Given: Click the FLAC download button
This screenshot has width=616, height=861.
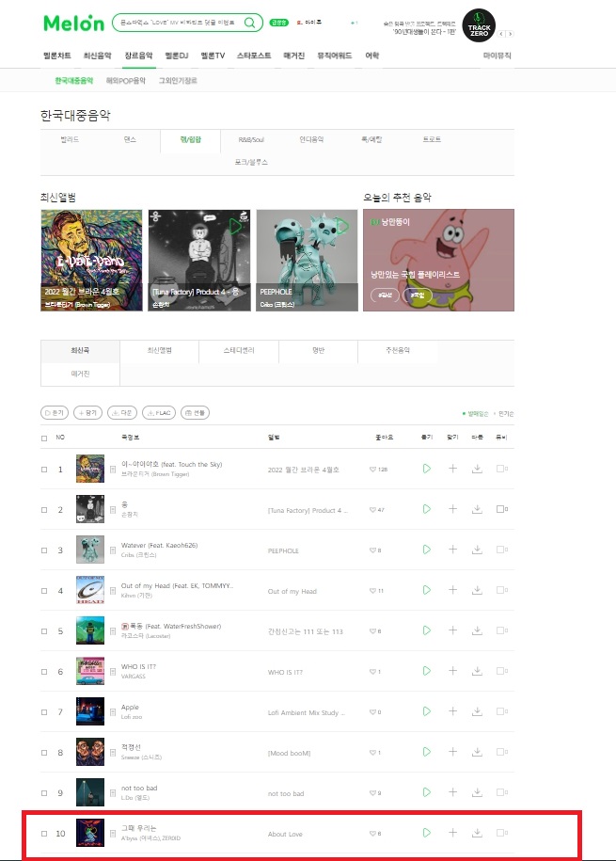Looking at the screenshot, I should pyautogui.click(x=159, y=413).
